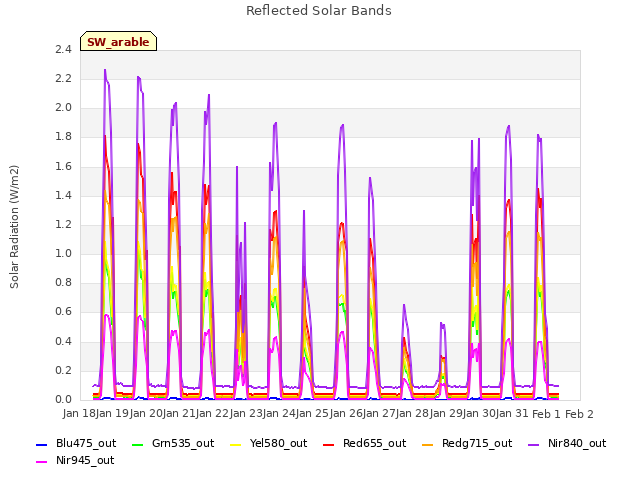Viewport: 640px width, 480px height.
Task: Click the Feb 1 x-axis tick label
Action: pos(546,414)
